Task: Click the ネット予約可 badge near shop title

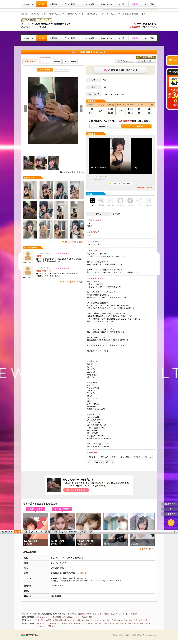Action: pyautogui.click(x=44, y=20)
